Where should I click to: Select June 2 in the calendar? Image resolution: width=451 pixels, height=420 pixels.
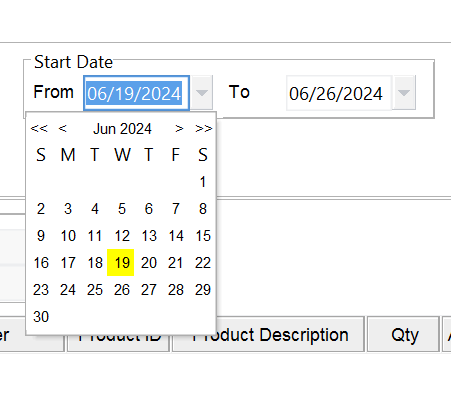[41, 209]
